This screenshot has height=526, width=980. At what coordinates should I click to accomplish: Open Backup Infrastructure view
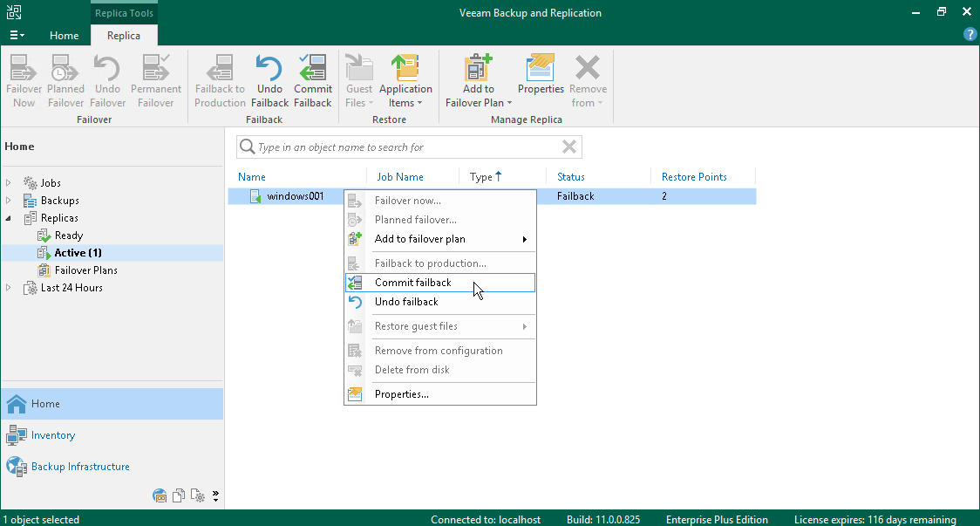coord(80,467)
